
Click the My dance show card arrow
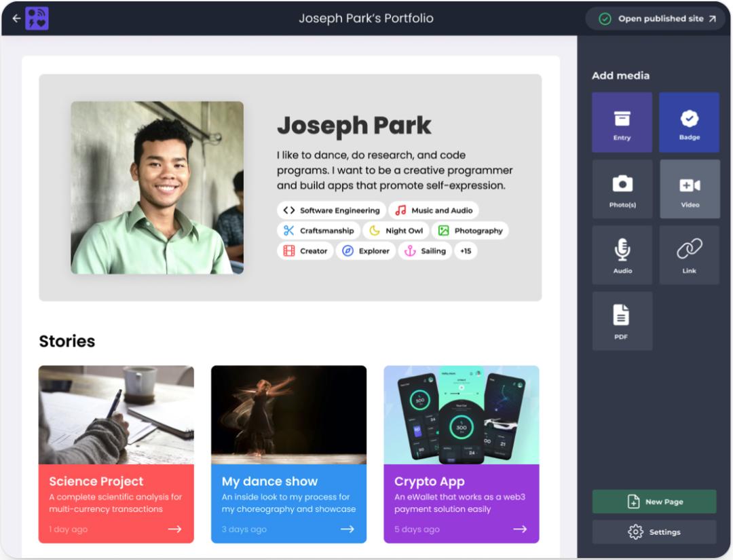(x=347, y=529)
